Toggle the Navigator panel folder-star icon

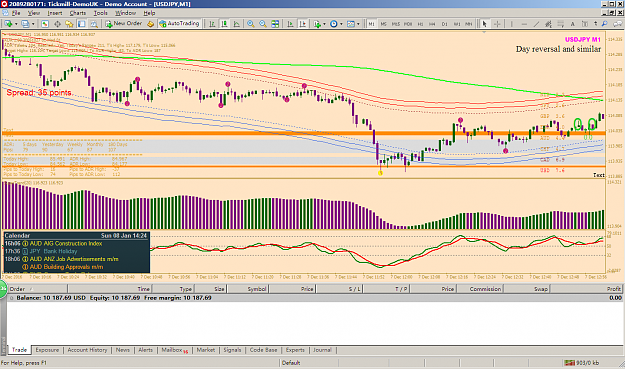click(x=69, y=24)
